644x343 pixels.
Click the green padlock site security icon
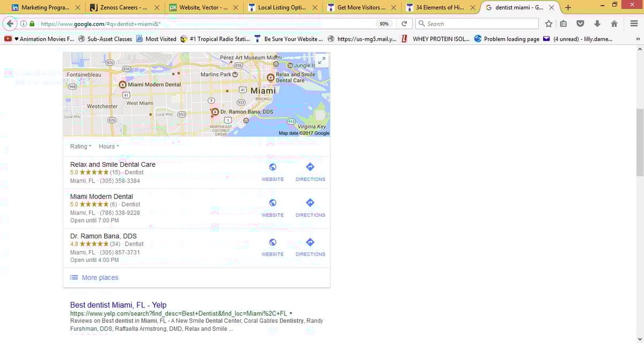(32, 24)
